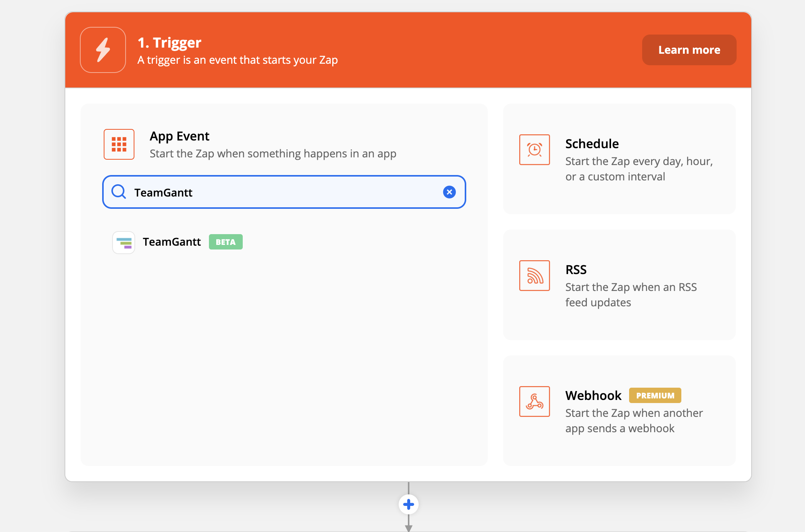The image size is (805, 532).
Task: Click the BETA badge next to TeamGantt
Action: (225, 242)
